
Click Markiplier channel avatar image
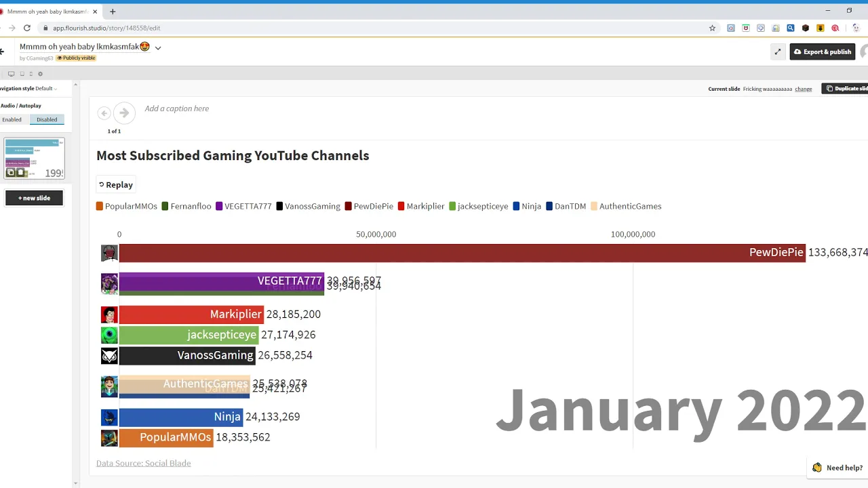109,314
